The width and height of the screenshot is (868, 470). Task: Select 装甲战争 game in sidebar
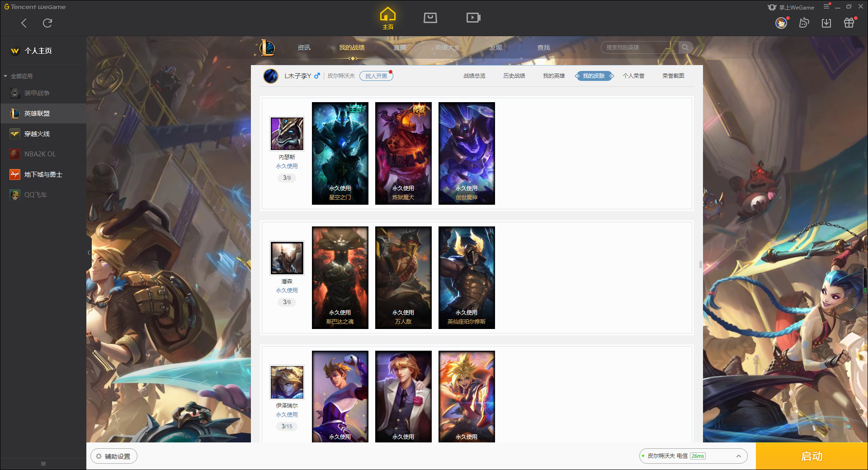(43, 93)
